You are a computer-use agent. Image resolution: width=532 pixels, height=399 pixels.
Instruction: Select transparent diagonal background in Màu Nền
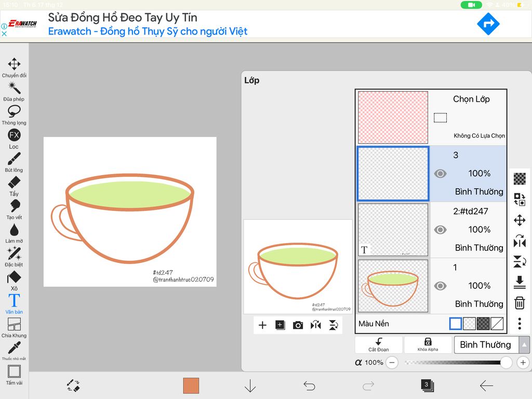click(497, 324)
